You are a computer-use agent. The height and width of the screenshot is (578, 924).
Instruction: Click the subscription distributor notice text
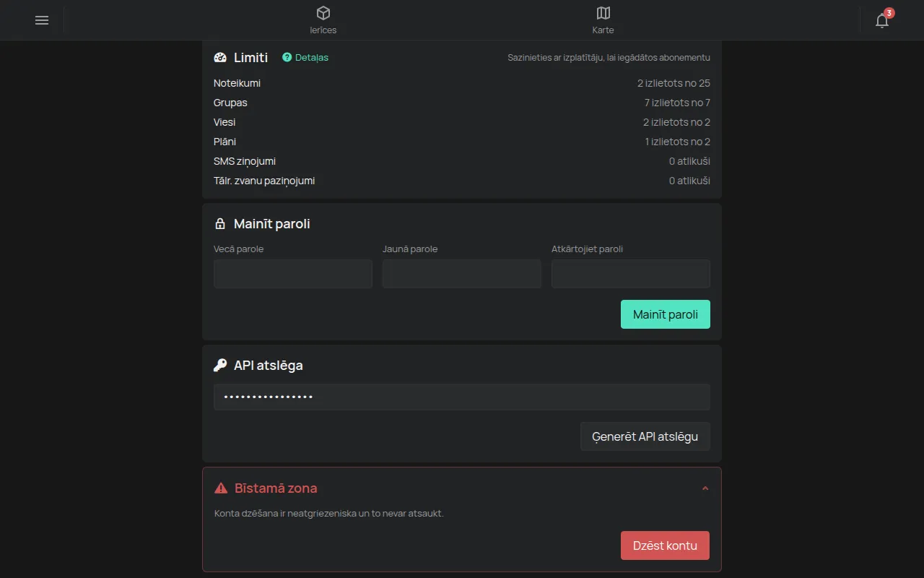coord(609,58)
